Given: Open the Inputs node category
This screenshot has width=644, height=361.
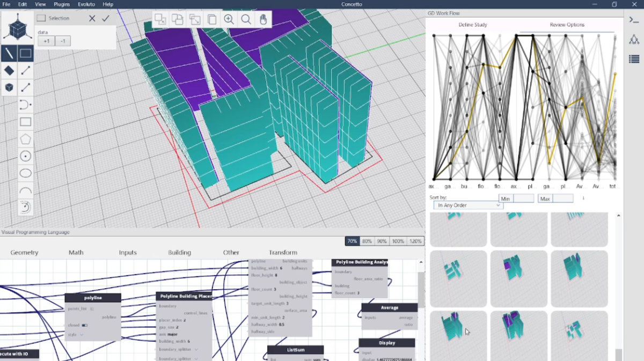Looking at the screenshot, I should click(128, 253).
